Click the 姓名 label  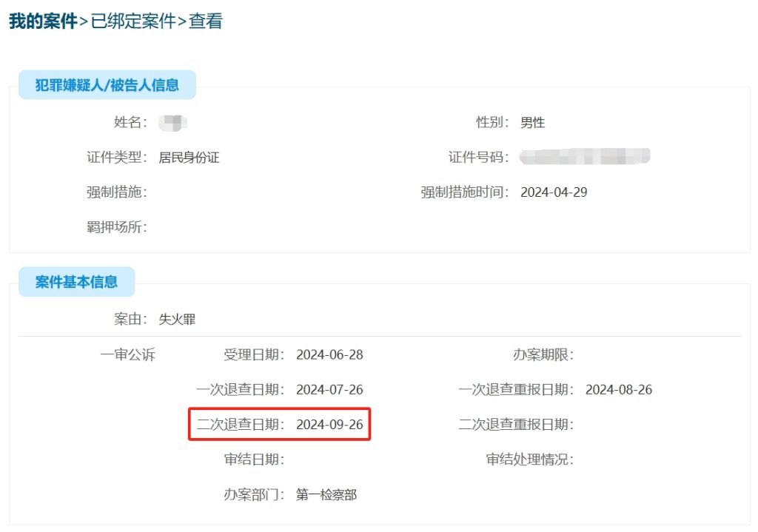coord(130,122)
